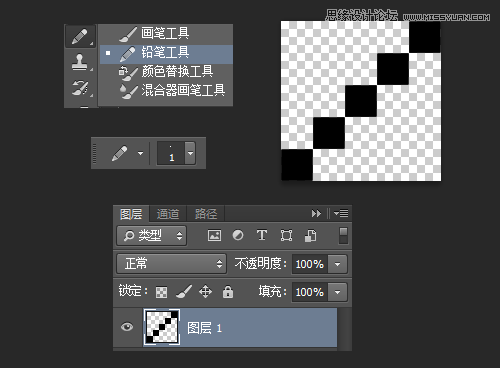Toggle lock transparent pixels
500x368 pixels.
tap(161, 292)
